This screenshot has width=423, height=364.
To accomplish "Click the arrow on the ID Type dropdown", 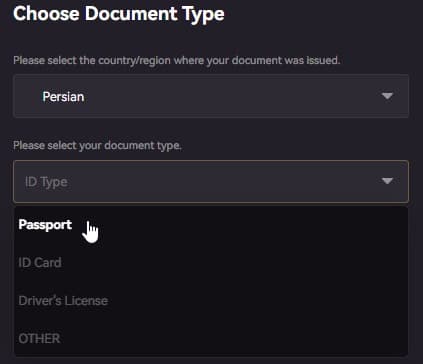I will 387,181.
